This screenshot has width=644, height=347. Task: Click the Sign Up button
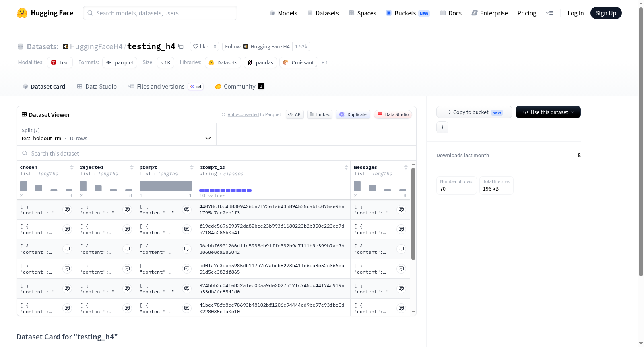(606, 13)
